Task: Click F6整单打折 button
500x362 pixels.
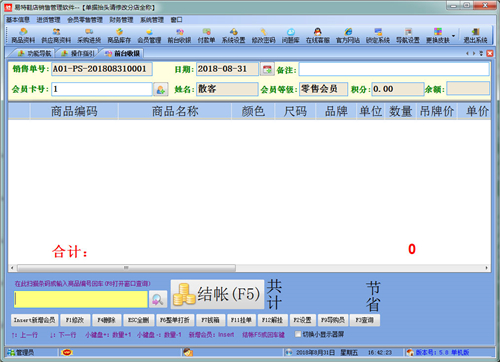Action: [175, 320]
